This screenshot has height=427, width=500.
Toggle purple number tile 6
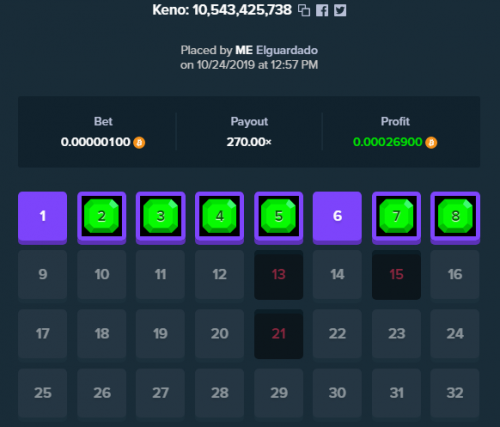[337, 218]
